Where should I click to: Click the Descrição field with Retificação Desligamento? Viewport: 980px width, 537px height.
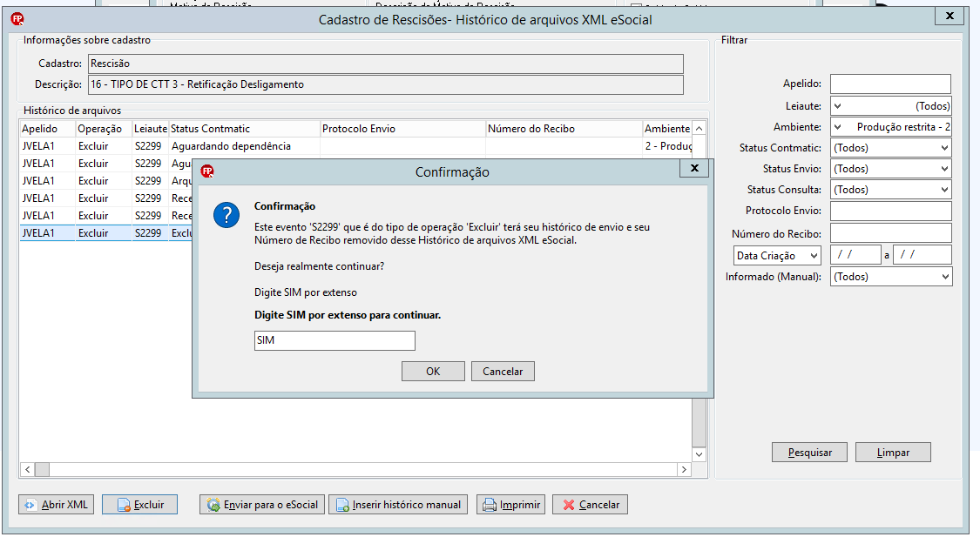click(386, 84)
